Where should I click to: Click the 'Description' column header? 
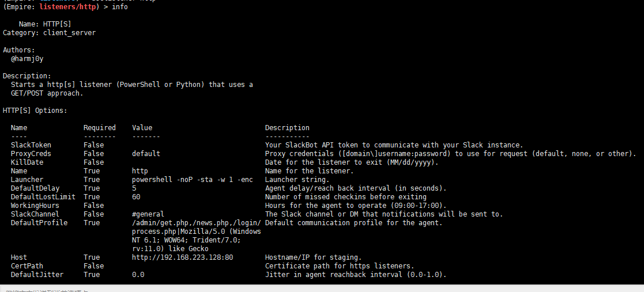click(287, 128)
